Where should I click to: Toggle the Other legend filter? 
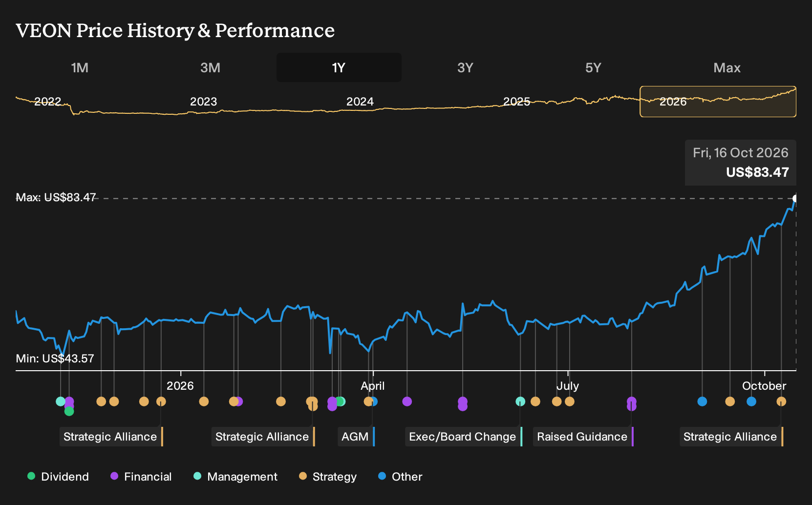[x=400, y=476]
